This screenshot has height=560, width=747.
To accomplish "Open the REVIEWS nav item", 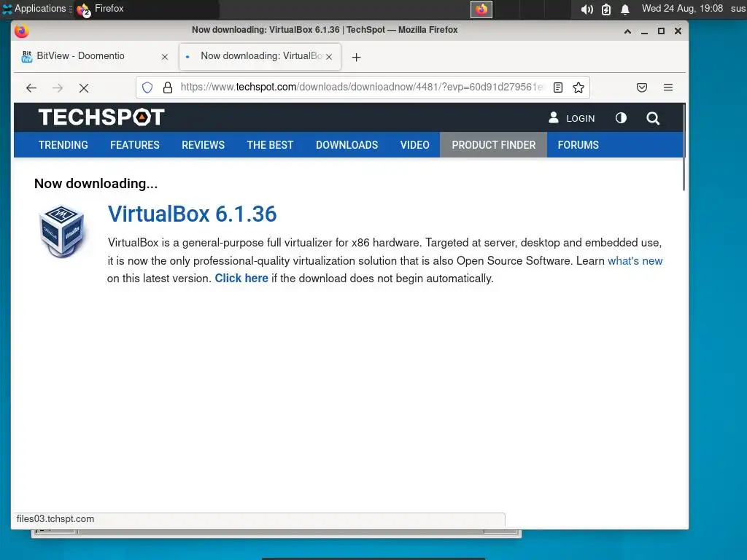I will [203, 145].
